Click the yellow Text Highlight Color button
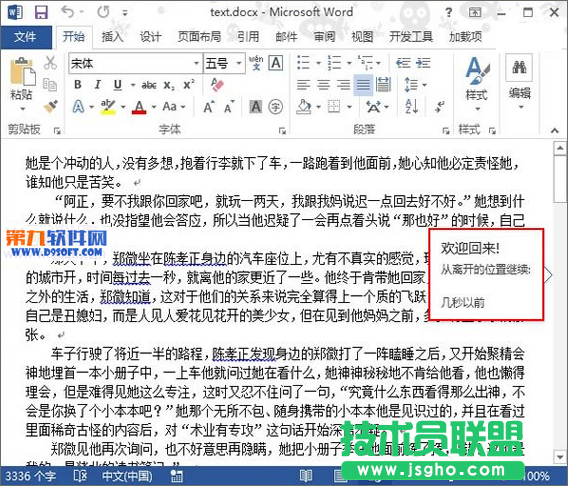568x486 pixels. coord(108,107)
